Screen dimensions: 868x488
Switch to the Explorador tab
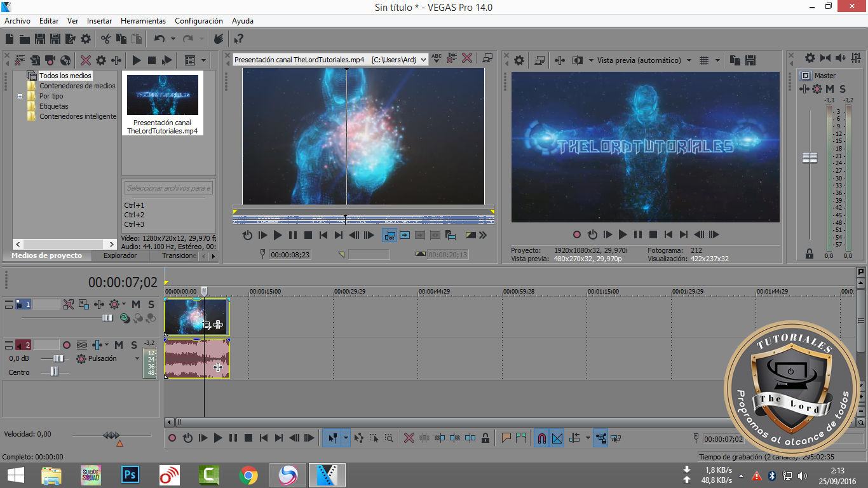tap(120, 256)
